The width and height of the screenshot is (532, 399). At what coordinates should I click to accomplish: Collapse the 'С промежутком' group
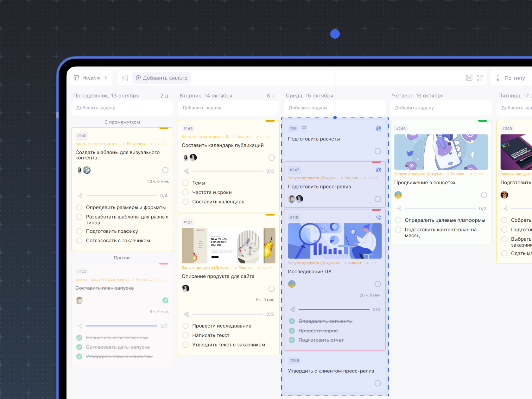click(122, 122)
